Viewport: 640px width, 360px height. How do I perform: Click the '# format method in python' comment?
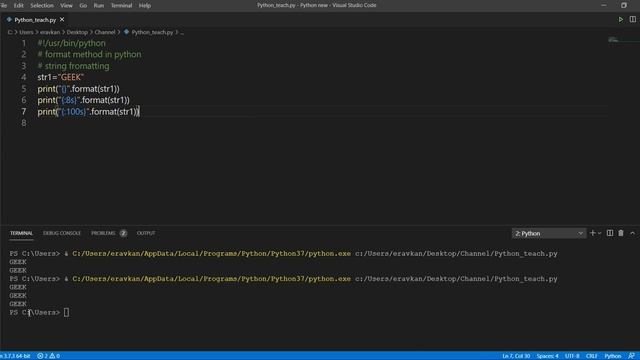tap(89, 54)
